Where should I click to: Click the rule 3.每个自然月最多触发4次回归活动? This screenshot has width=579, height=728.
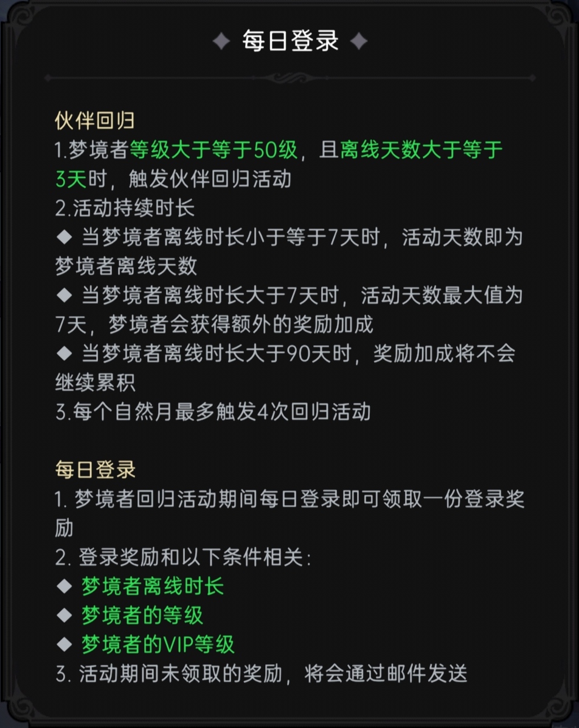pyautogui.click(x=213, y=413)
